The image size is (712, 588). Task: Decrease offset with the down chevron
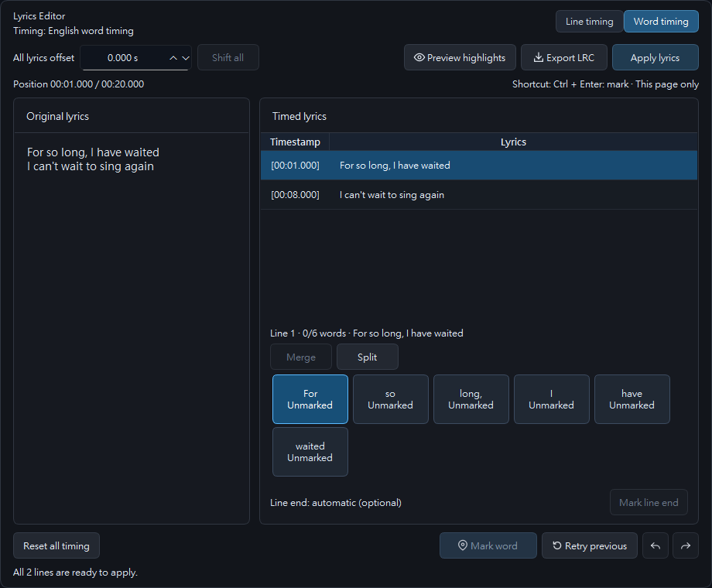pos(185,58)
